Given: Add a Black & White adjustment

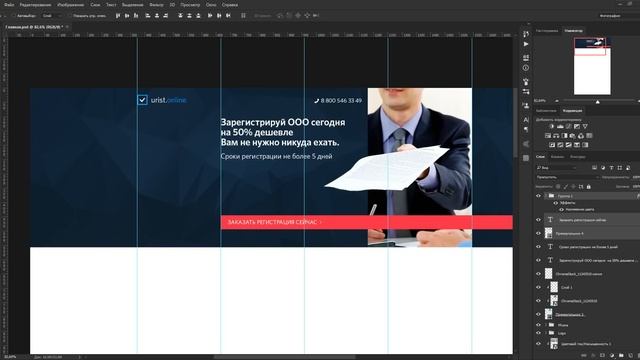Looking at the screenshot, I should (564, 136).
